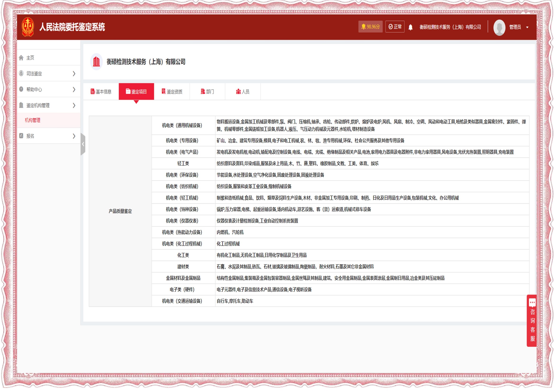Select 机构管理 in the sidebar
554x392 pixels.
click(x=33, y=120)
